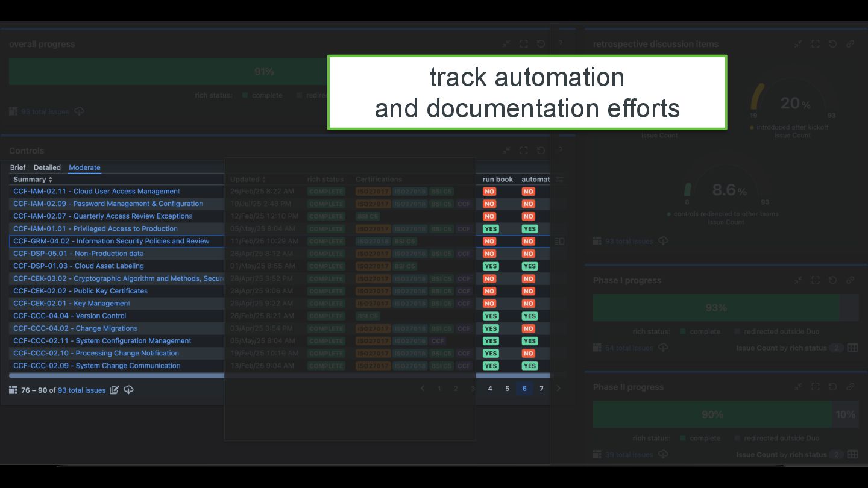Expand Controls panel to full screen

click(524, 151)
